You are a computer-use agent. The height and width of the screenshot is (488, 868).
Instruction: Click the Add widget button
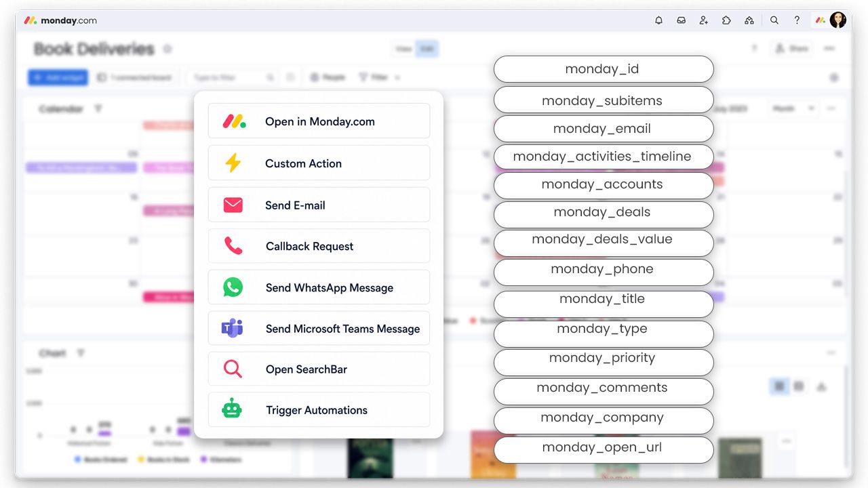58,78
